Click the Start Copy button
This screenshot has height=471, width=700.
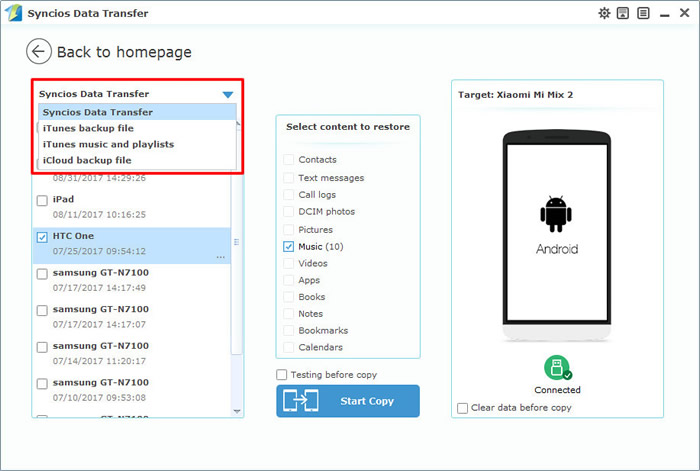(348, 401)
